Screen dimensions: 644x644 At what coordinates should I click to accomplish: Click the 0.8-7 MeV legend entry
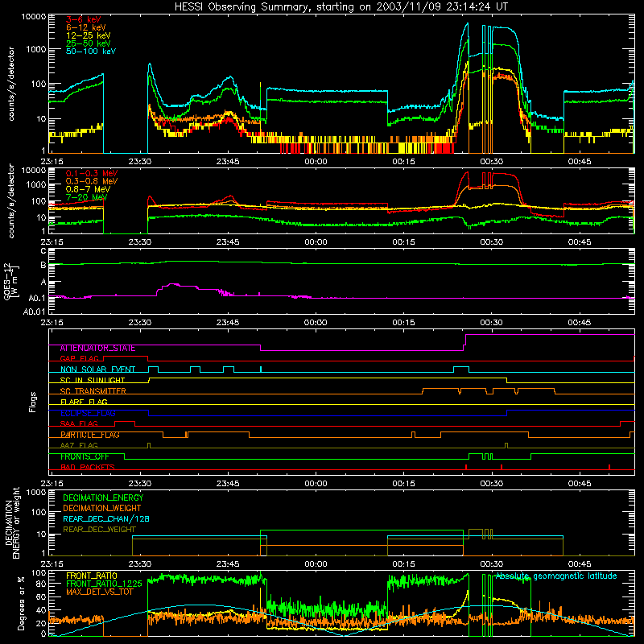88,189
